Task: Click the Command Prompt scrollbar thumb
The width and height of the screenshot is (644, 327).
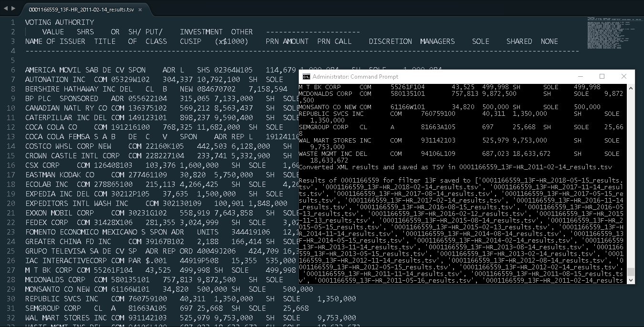Action: click(x=631, y=272)
